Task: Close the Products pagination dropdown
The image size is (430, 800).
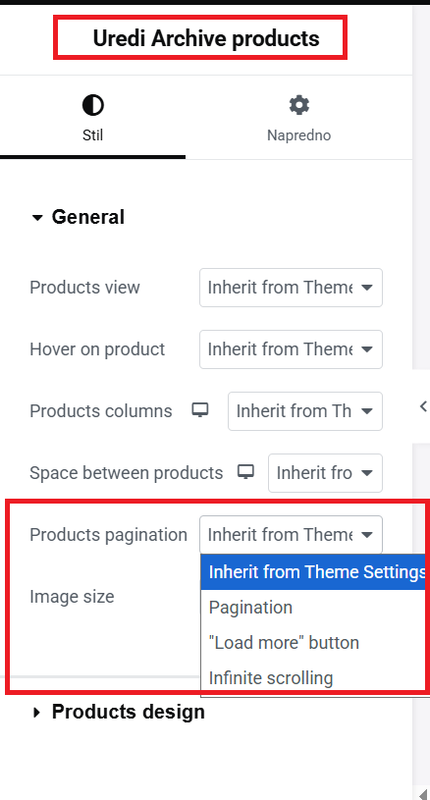Action: pos(291,535)
